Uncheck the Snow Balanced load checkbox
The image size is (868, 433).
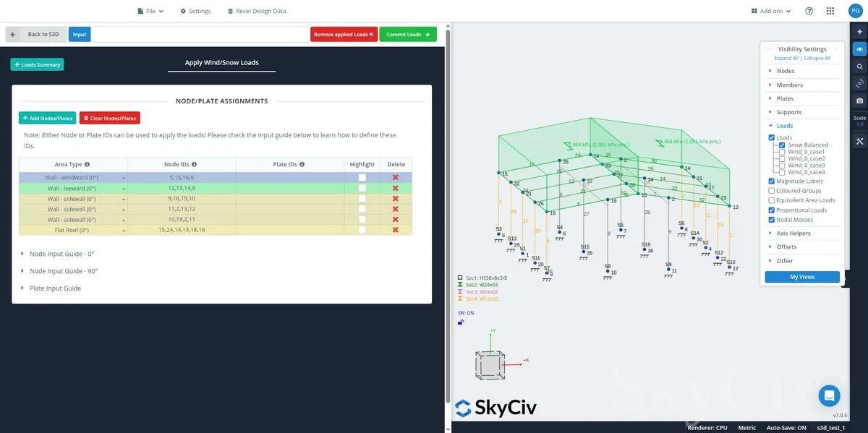[x=783, y=145]
